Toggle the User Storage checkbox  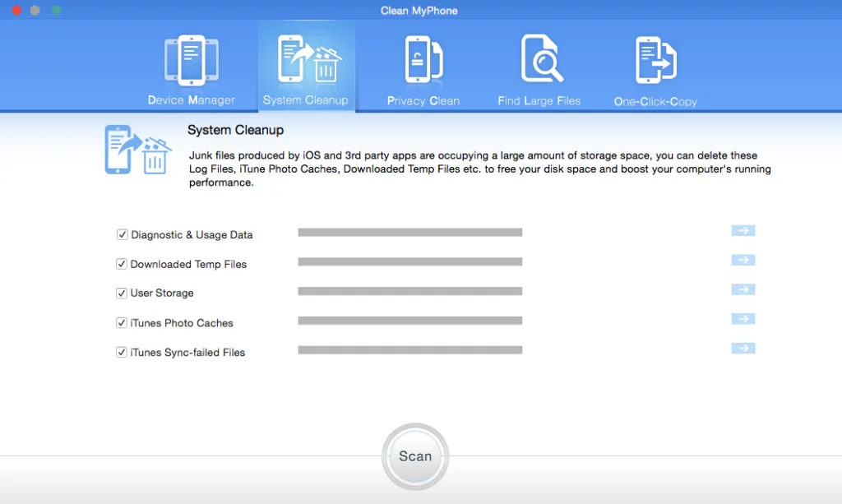pyautogui.click(x=122, y=293)
